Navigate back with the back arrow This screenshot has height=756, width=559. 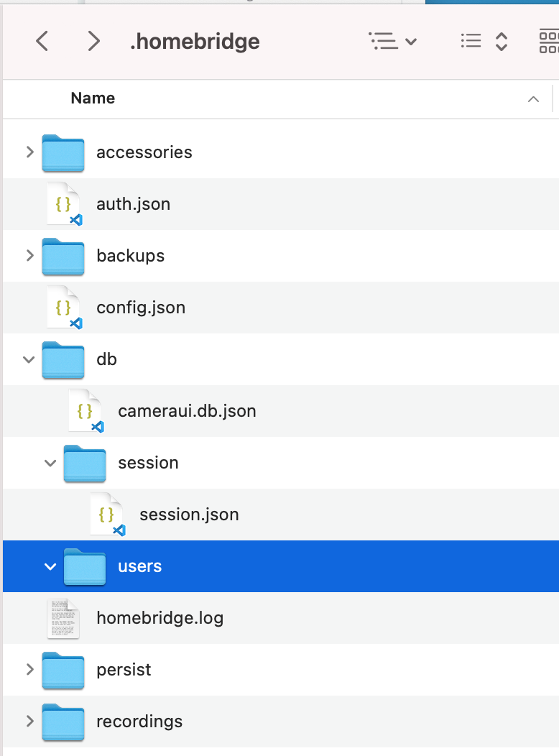[41, 41]
